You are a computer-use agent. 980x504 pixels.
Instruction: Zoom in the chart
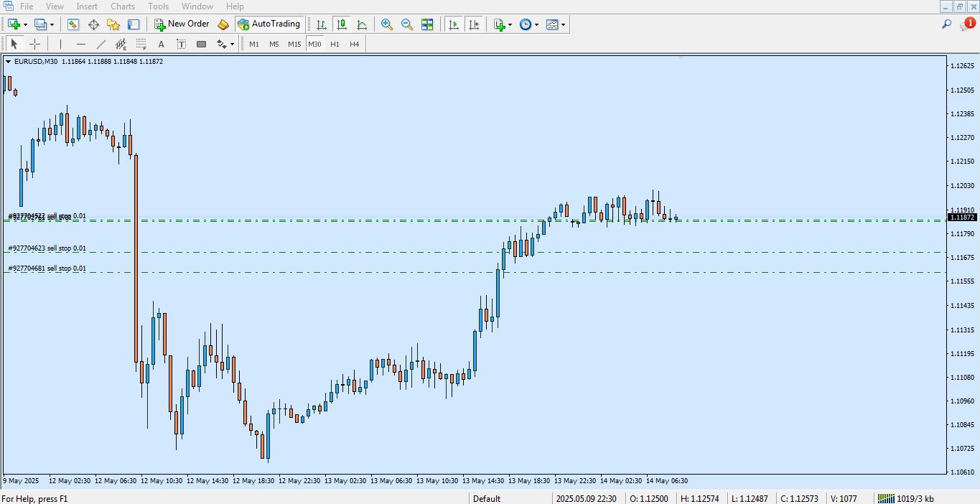(387, 24)
